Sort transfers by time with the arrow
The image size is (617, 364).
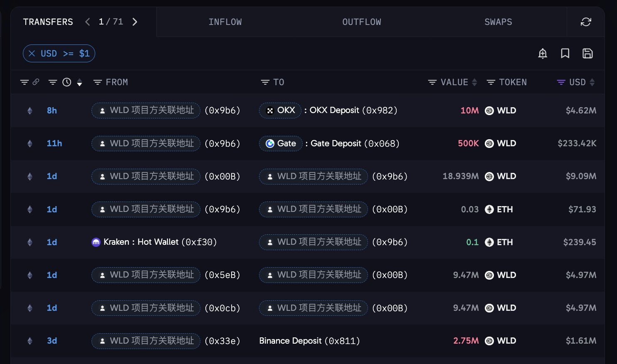[x=79, y=83]
